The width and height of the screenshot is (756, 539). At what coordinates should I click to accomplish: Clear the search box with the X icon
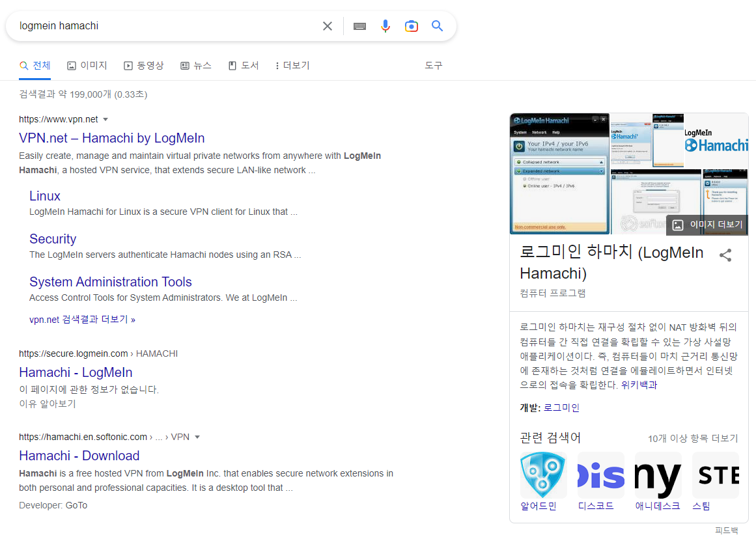click(328, 26)
